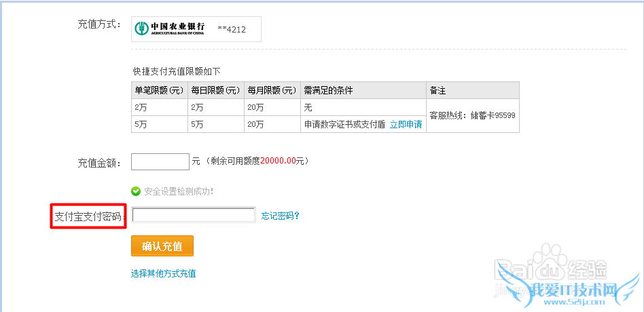644x312 pixels.
Task: Click the green security check success icon
Action: pyautogui.click(x=136, y=191)
